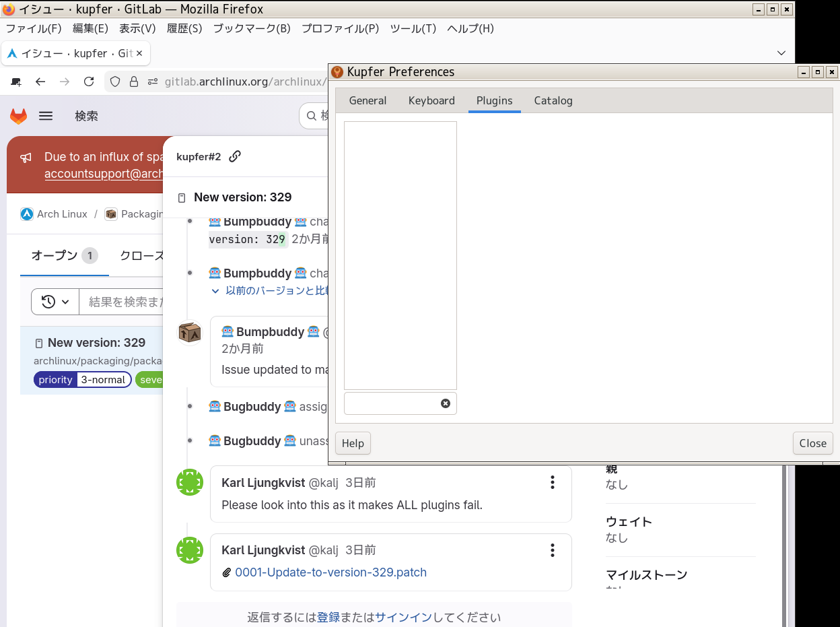840x627 pixels.
Task: Open the ヘルプ(H) menu in Firefox
Action: pos(470,28)
